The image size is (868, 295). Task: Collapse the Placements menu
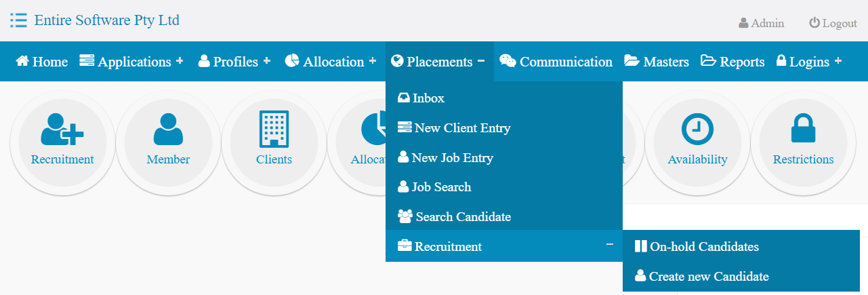pos(481,60)
